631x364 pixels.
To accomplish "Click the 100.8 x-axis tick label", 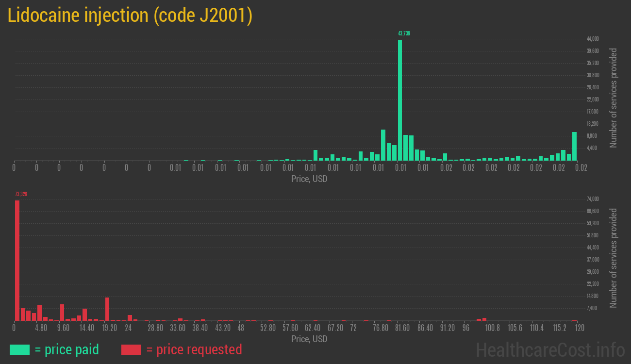I will pos(492,328).
